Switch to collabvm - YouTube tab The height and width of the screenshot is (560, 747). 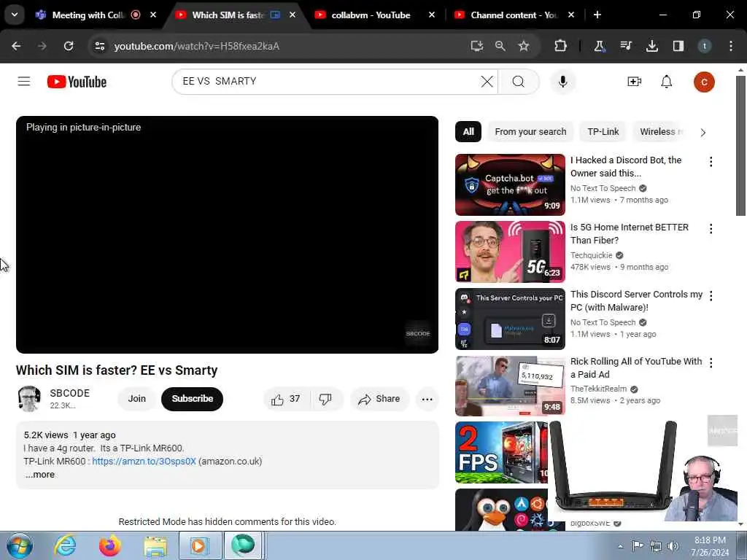371,15
